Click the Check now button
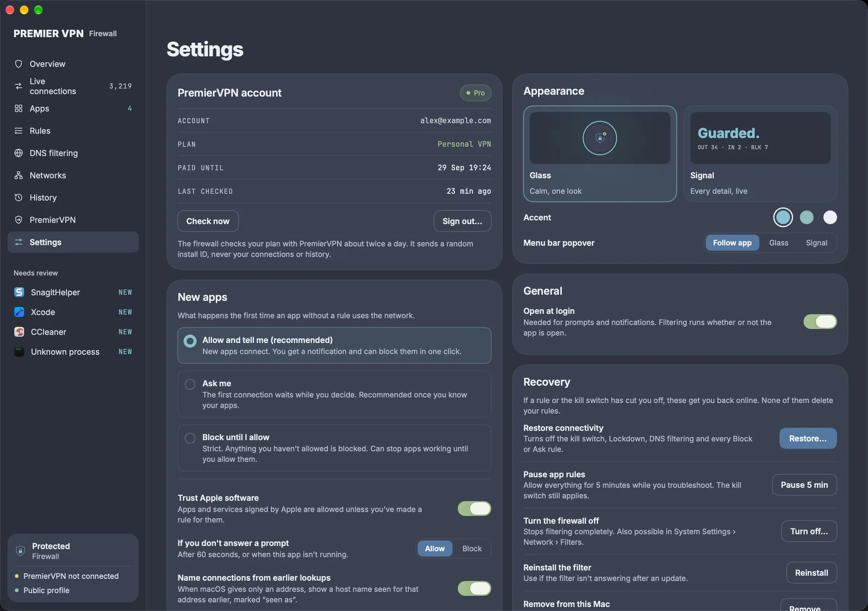The width and height of the screenshot is (868, 611). click(208, 221)
